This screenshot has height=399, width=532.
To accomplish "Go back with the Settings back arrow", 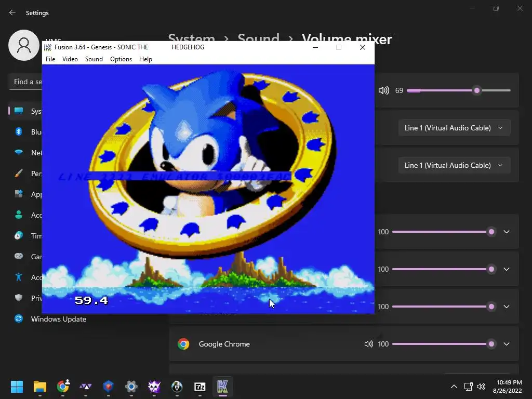I will pos(12,12).
